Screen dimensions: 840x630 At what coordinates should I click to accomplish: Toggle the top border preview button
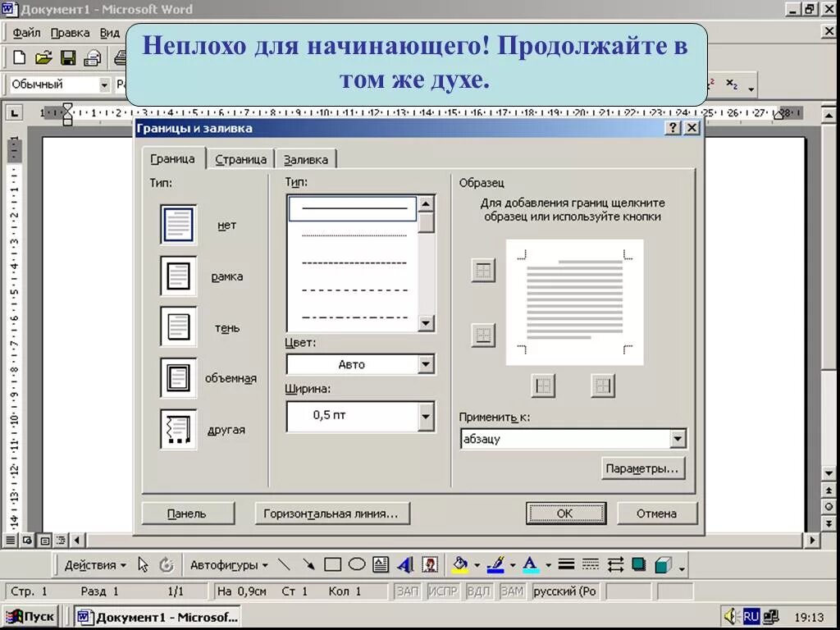[x=482, y=271]
